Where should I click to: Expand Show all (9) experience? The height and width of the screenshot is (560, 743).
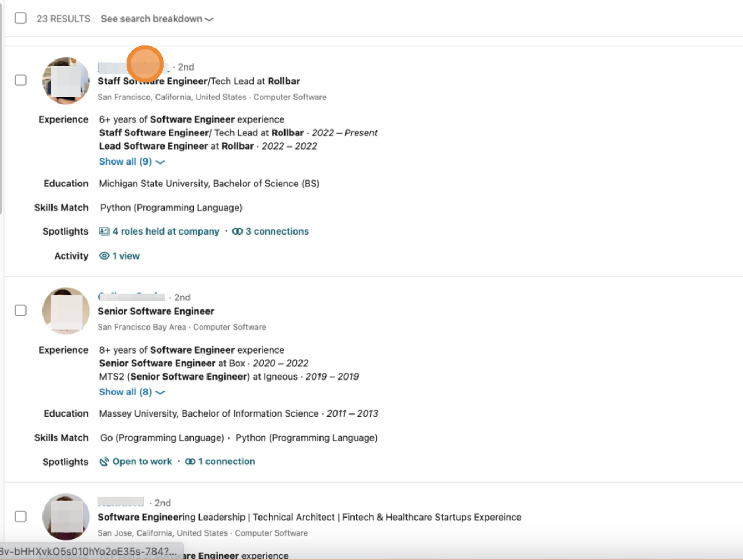click(132, 161)
